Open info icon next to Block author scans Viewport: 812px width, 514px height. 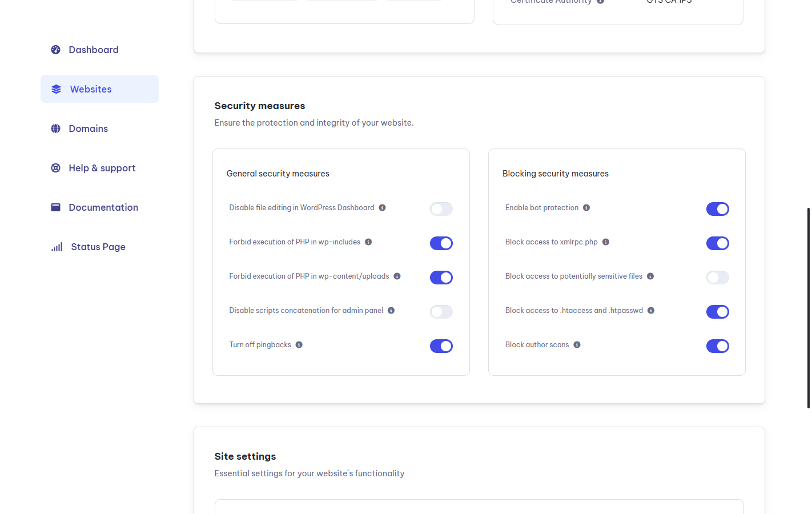tap(577, 344)
